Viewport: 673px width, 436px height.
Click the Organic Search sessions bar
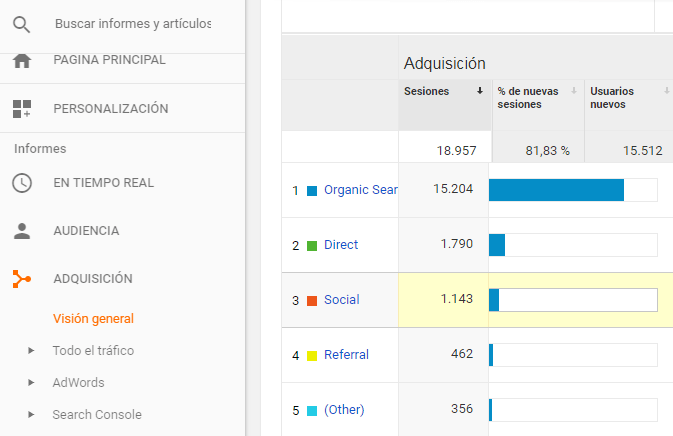556,190
